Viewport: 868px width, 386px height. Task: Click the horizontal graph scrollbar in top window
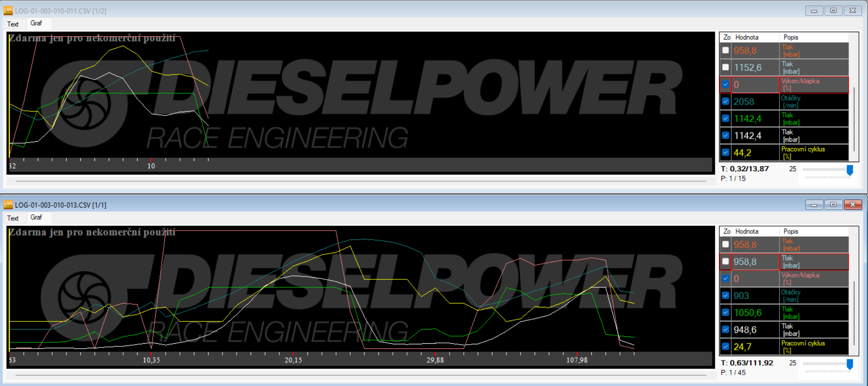click(x=361, y=181)
